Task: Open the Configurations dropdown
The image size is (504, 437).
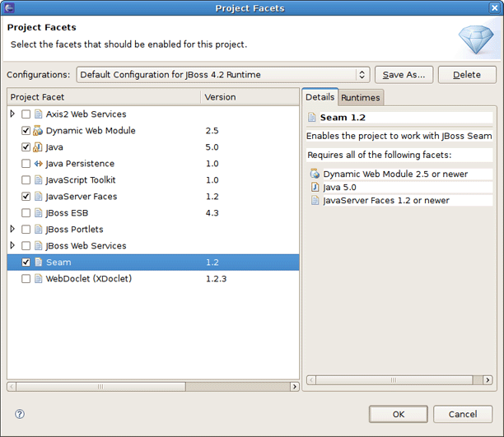Action: click(x=222, y=75)
